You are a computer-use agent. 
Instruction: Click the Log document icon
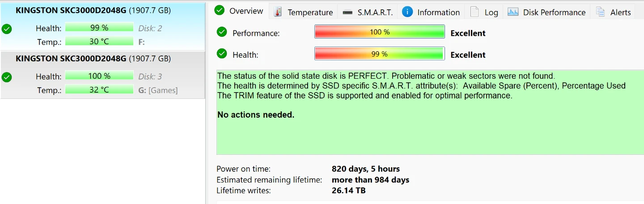click(475, 12)
